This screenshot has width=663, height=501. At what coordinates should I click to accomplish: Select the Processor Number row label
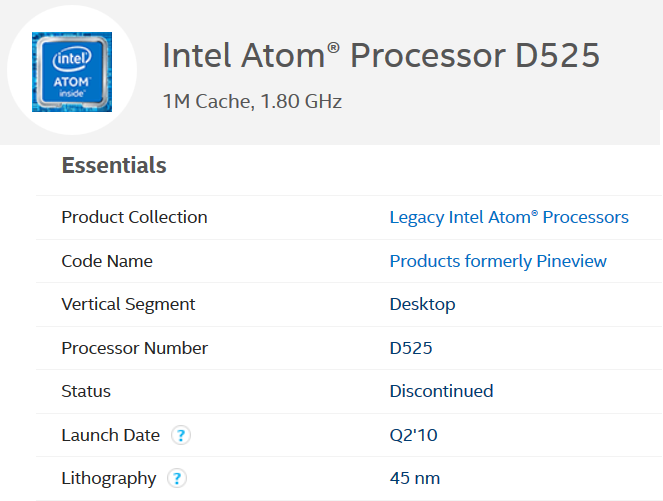click(x=134, y=348)
